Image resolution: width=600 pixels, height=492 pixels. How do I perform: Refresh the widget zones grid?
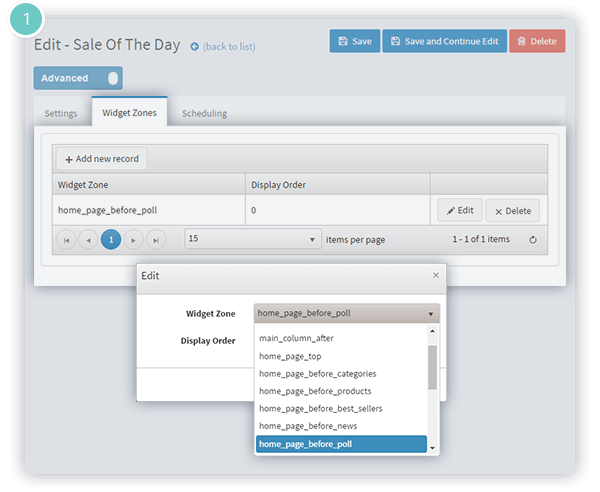(533, 240)
